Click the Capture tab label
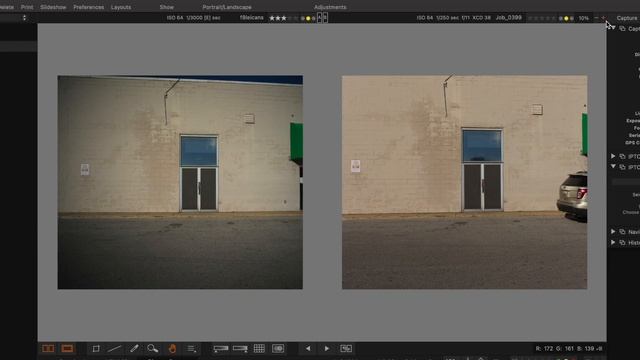Screen dimensions: 640x360 pyautogui.click(x=627, y=18)
